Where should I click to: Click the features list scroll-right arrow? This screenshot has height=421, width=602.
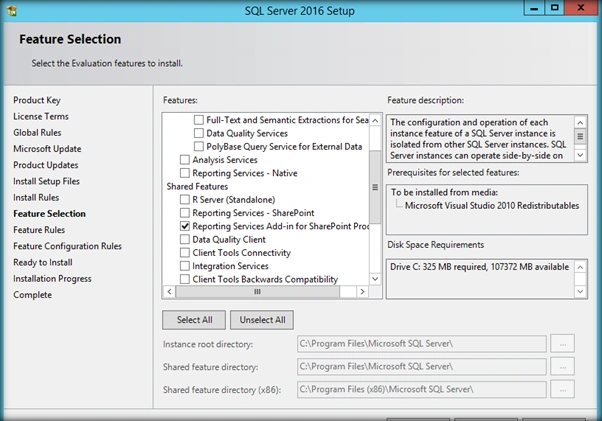tap(362, 292)
